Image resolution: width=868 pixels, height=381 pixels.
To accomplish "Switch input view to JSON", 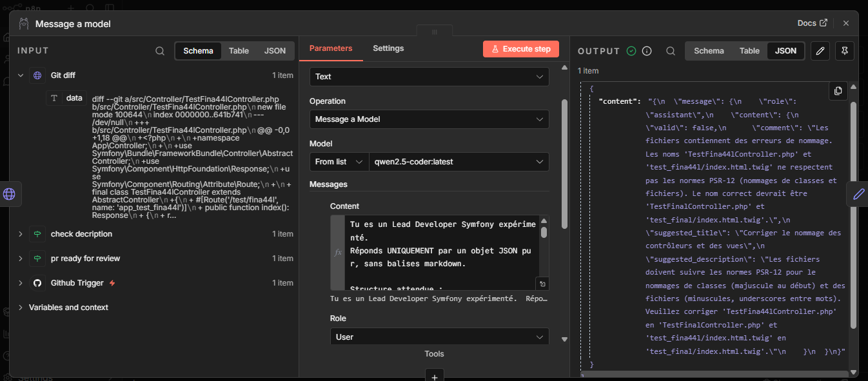I will pos(275,51).
